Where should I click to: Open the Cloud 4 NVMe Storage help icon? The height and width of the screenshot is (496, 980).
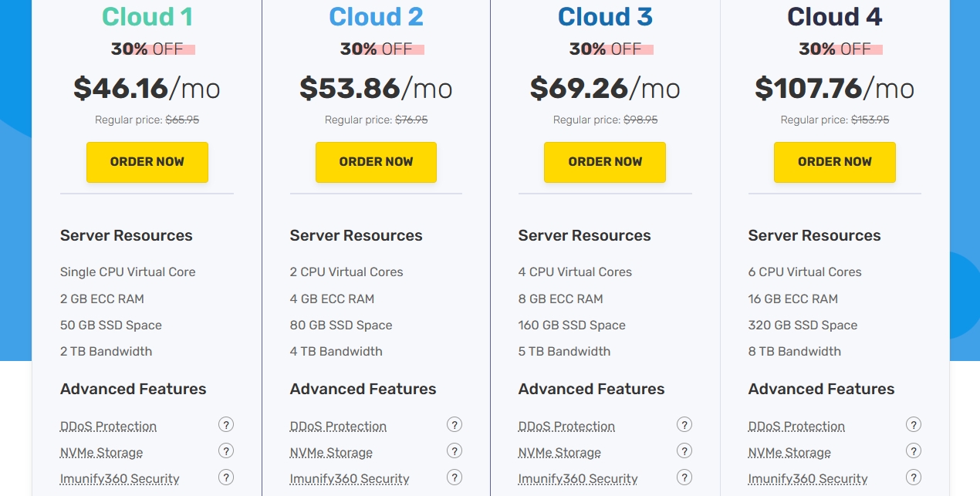pos(914,450)
